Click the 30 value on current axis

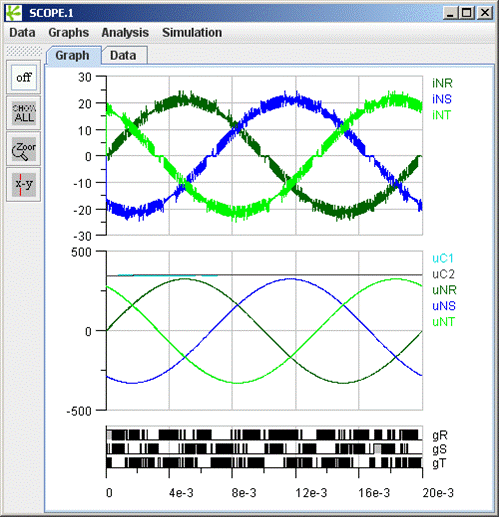(x=85, y=77)
